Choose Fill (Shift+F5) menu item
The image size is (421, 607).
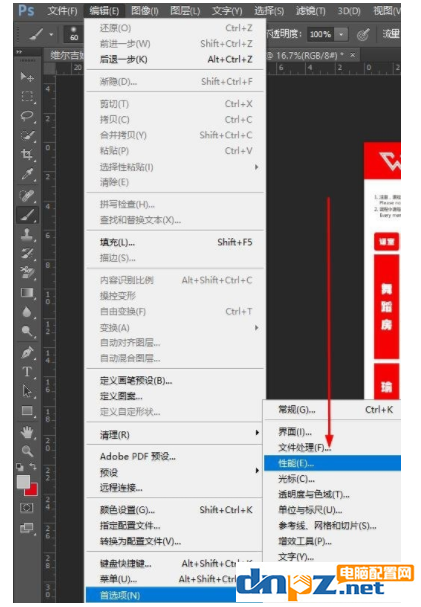[175, 243]
